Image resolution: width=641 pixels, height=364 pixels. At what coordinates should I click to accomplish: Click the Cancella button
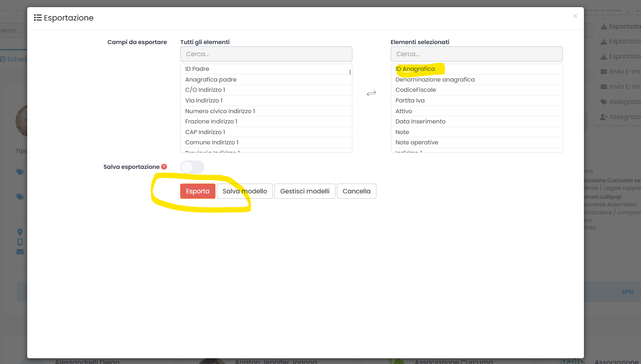coord(356,191)
